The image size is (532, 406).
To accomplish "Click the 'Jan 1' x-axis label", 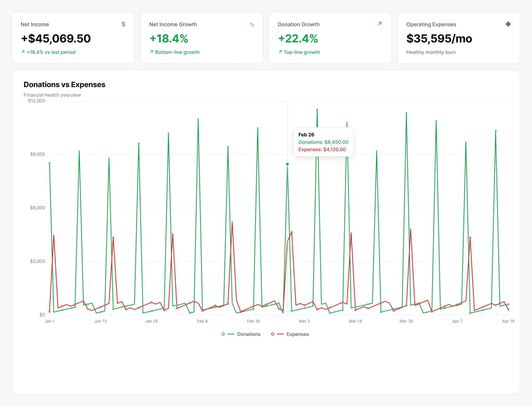I will click(49, 321).
